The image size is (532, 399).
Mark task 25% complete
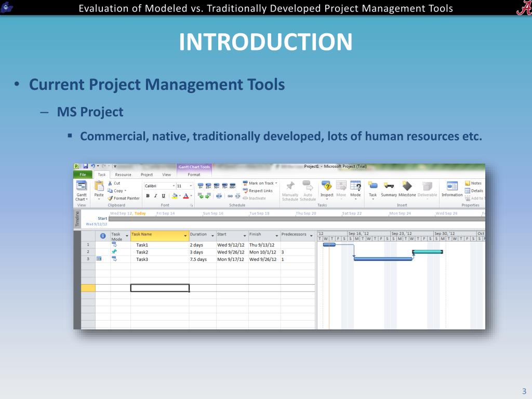(x=208, y=186)
